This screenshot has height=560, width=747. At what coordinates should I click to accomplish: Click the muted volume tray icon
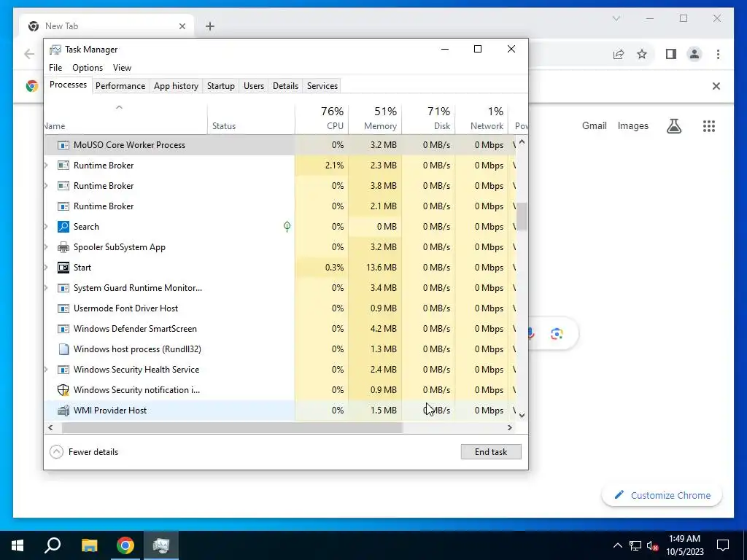(653, 545)
